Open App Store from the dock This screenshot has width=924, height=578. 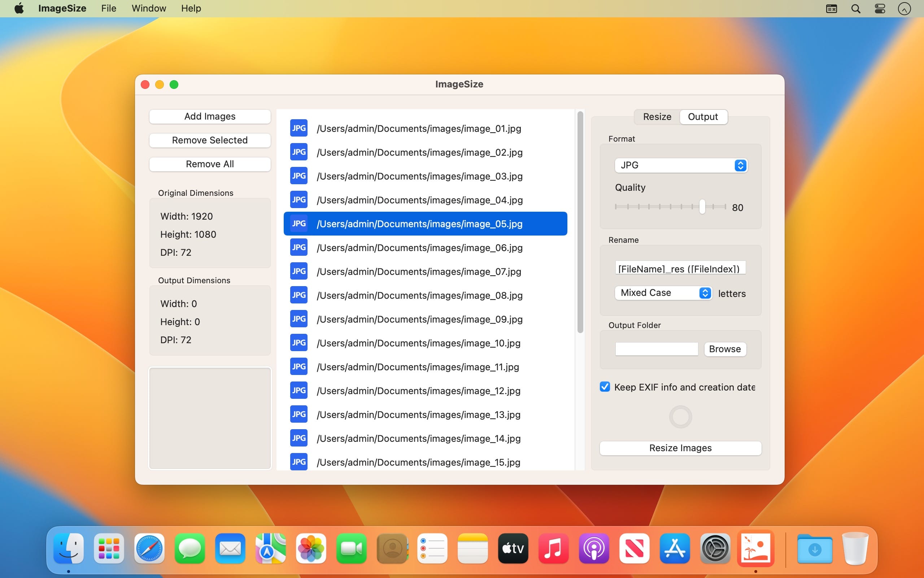pos(675,548)
